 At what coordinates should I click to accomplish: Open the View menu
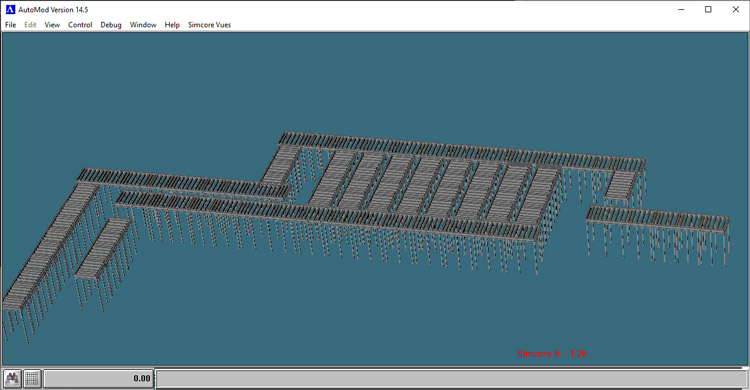click(52, 25)
